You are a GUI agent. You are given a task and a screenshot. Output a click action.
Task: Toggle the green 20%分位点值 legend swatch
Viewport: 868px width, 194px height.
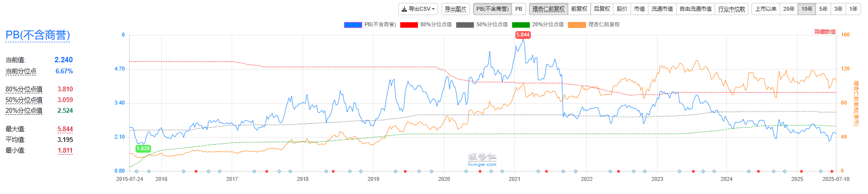point(521,25)
